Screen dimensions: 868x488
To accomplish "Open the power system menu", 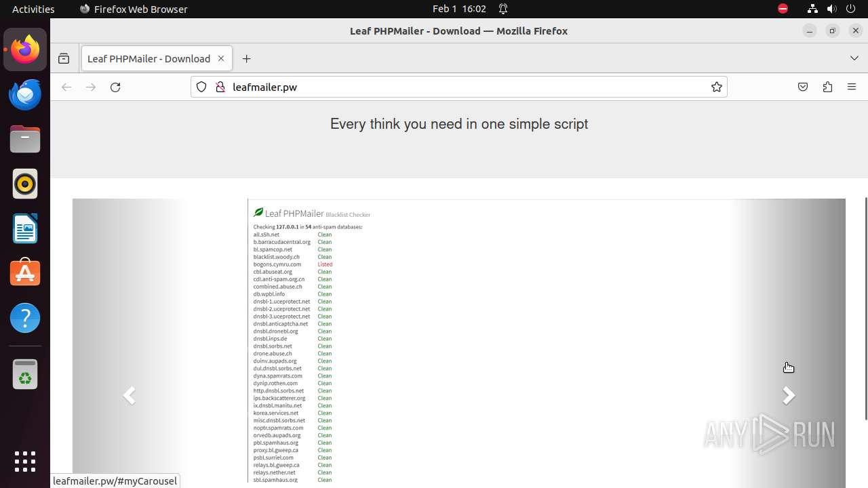I will click(850, 9).
